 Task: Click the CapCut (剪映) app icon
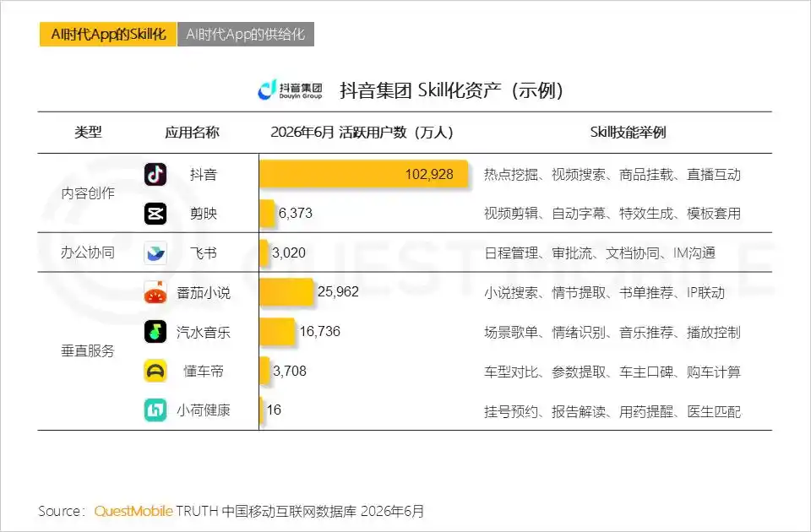[155, 214]
